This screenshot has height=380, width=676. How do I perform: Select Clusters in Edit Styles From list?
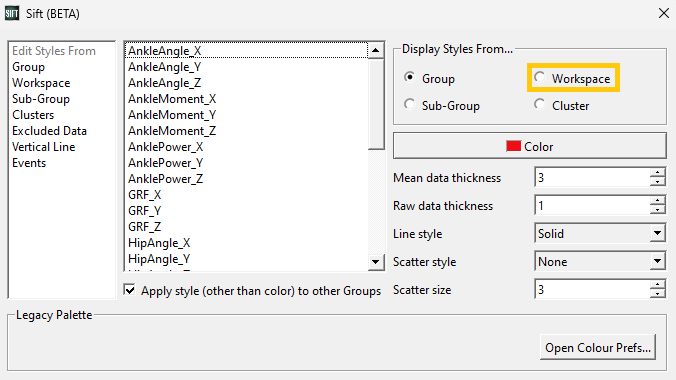click(33, 115)
